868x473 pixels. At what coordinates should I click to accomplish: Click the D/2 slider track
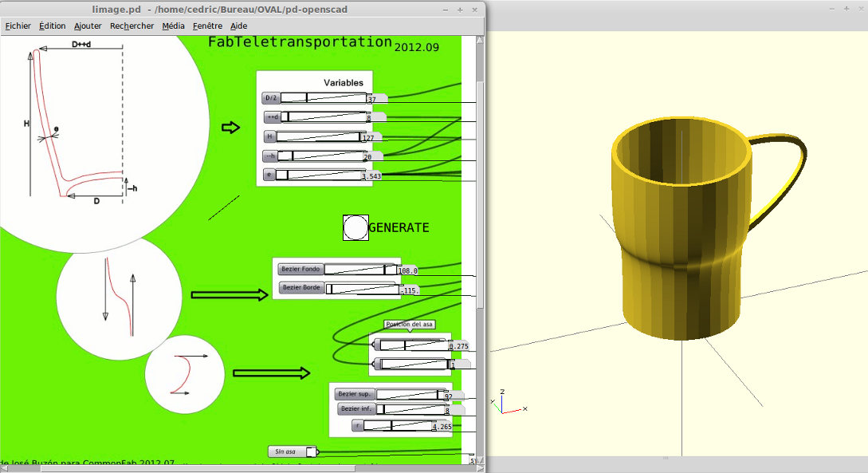tap(324, 98)
